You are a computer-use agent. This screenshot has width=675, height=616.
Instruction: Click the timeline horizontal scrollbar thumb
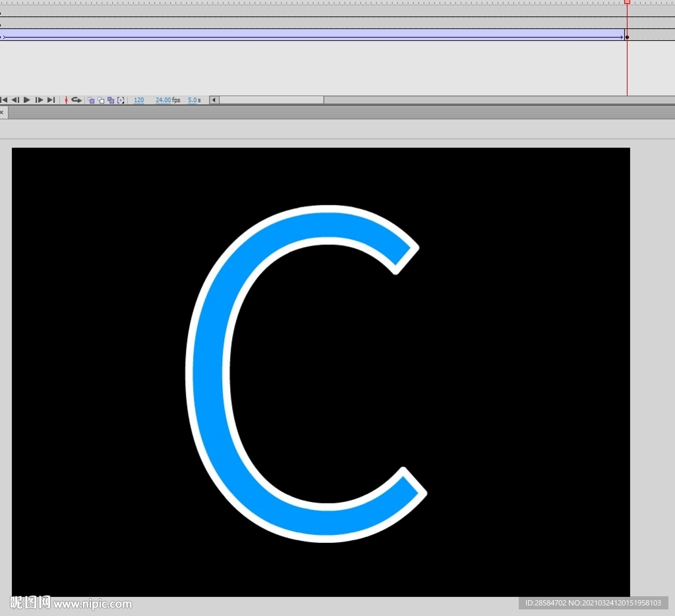click(272, 99)
